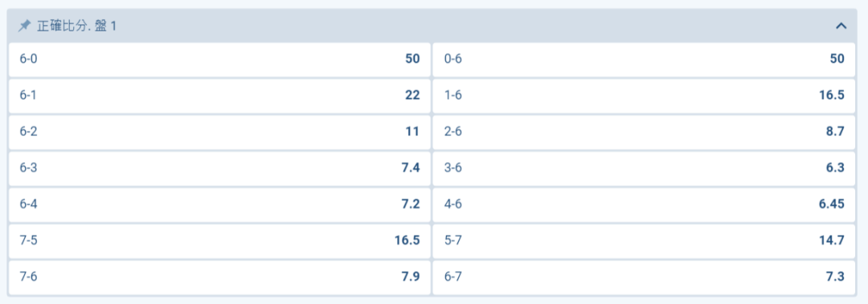Click the 6.45 odds value
Screen dimensions: 868x304
[x=832, y=204]
